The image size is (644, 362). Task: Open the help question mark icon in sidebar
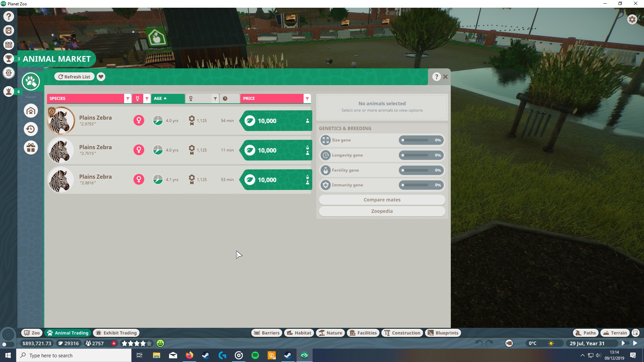pyautogui.click(x=9, y=16)
